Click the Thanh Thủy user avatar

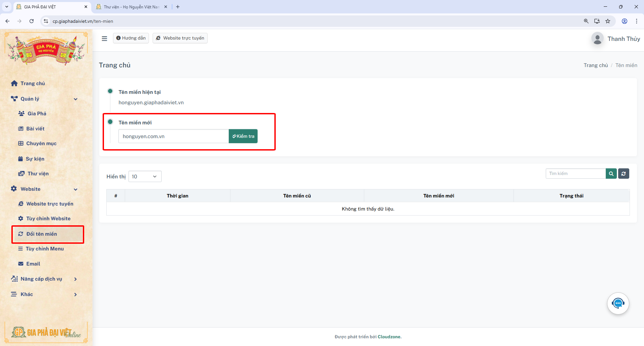(x=597, y=39)
